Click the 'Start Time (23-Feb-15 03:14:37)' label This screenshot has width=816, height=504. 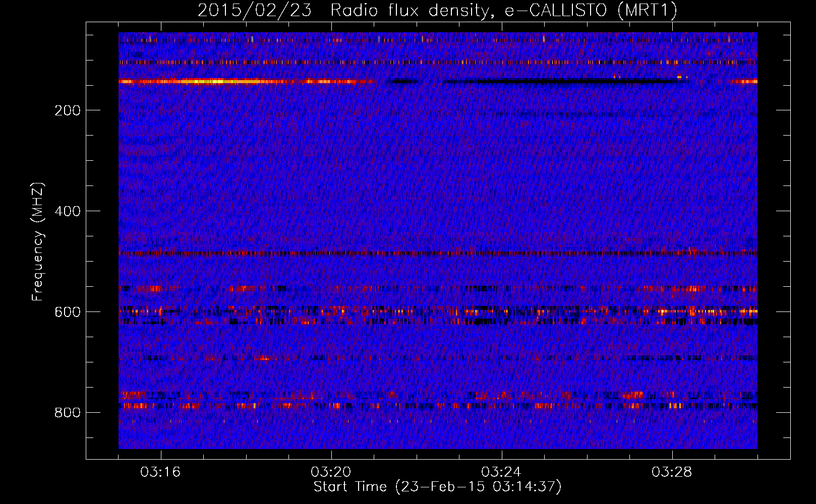pyautogui.click(x=437, y=487)
